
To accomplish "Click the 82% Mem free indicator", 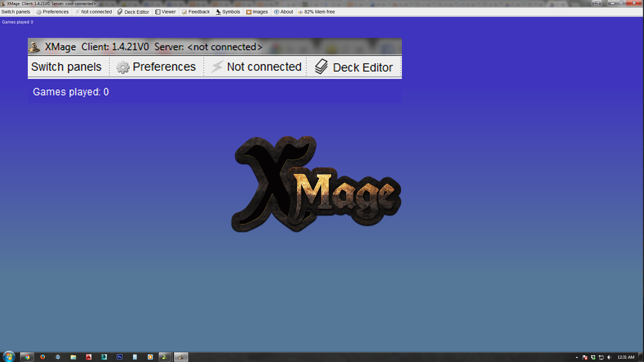I will point(316,12).
